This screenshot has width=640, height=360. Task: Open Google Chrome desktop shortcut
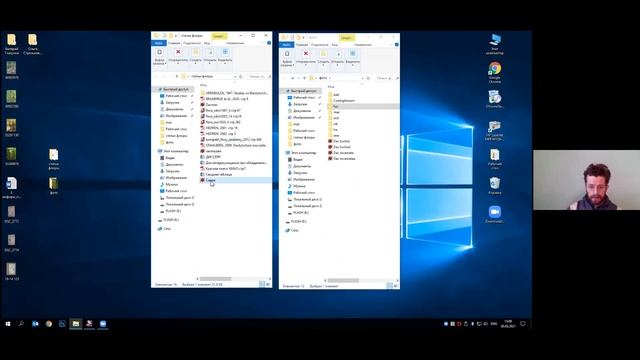coord(495,73)
